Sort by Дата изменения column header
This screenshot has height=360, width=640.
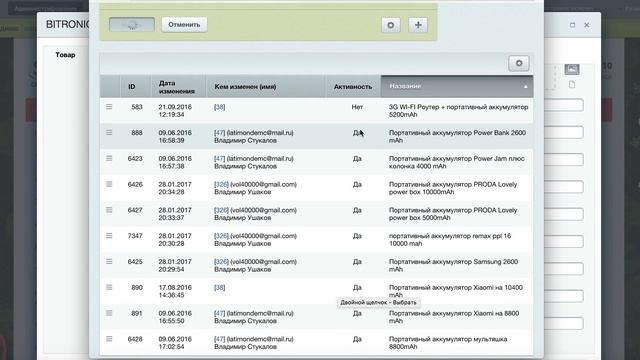(178, 87)
